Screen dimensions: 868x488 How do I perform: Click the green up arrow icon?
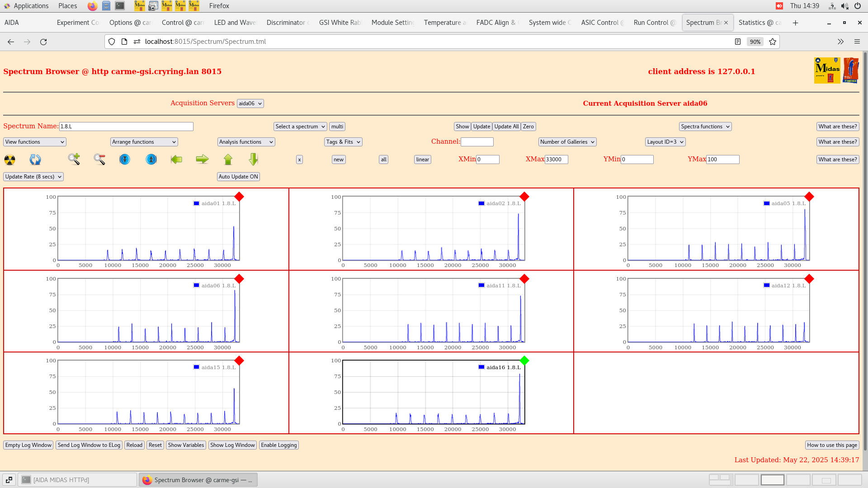tap(228, 160)
